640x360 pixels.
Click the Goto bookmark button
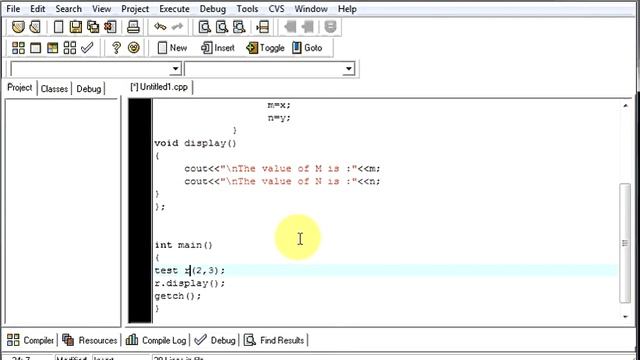point(307,48)
